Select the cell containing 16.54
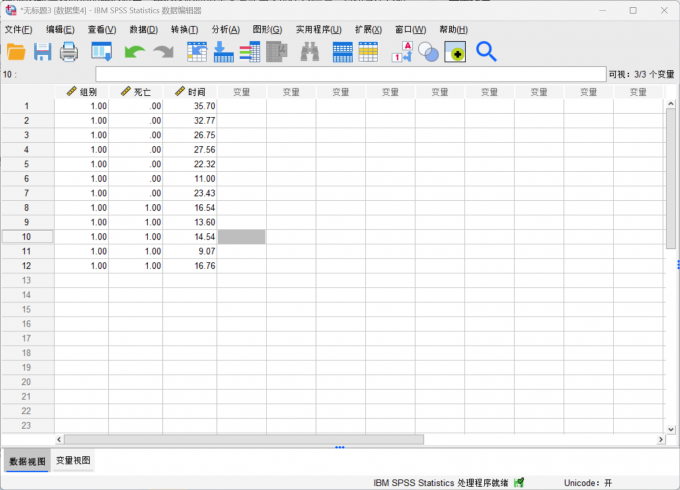This screenshot has height=490, width=680. [x=190, y=208]
